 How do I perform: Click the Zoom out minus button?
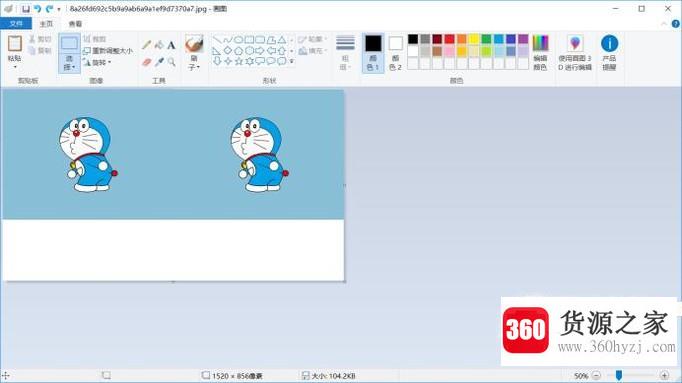point(597,376)
